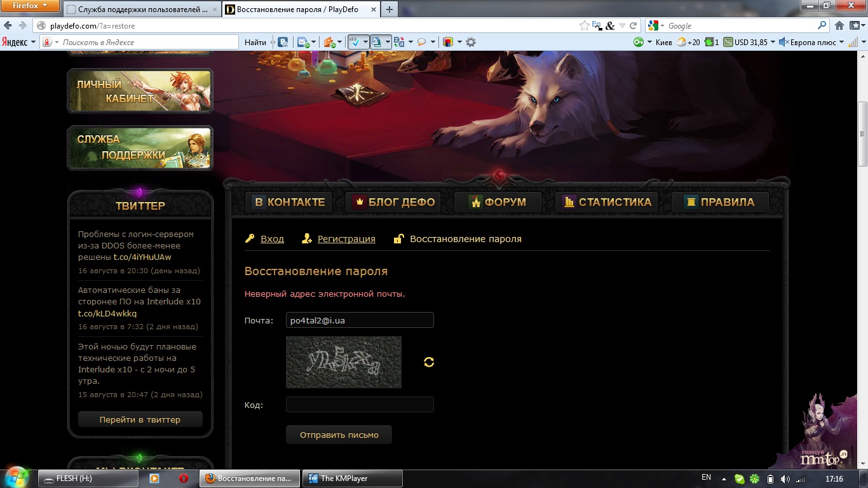Screen dimensions: 868x488
Task: Open the Киев city dropdown
Action: (663, 43)
